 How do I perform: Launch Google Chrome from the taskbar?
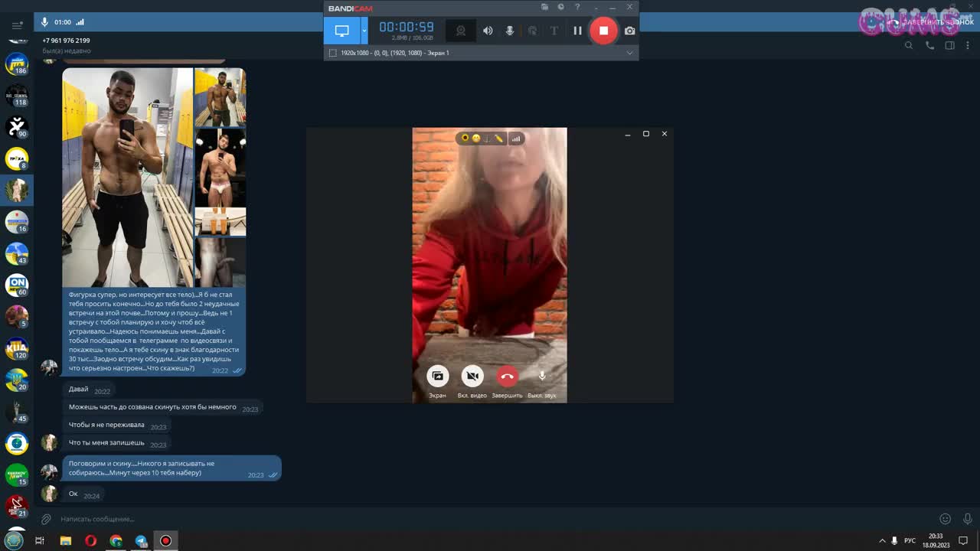pos(116,541)
